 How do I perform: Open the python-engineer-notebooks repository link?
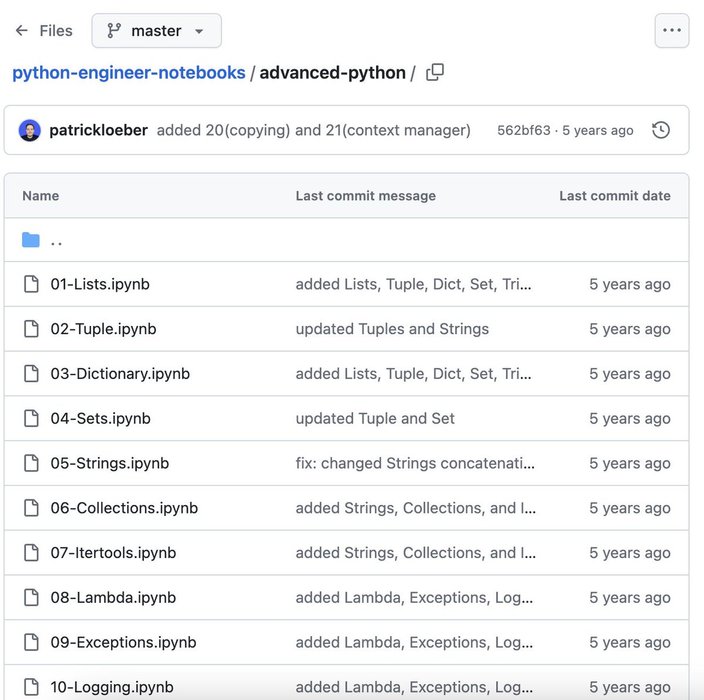pos(128,73)
